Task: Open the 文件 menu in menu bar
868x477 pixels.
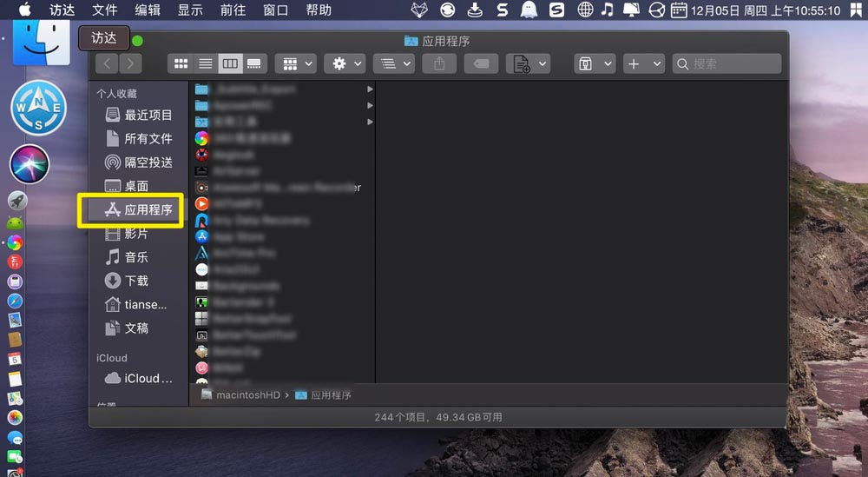Action: [104, 10]
